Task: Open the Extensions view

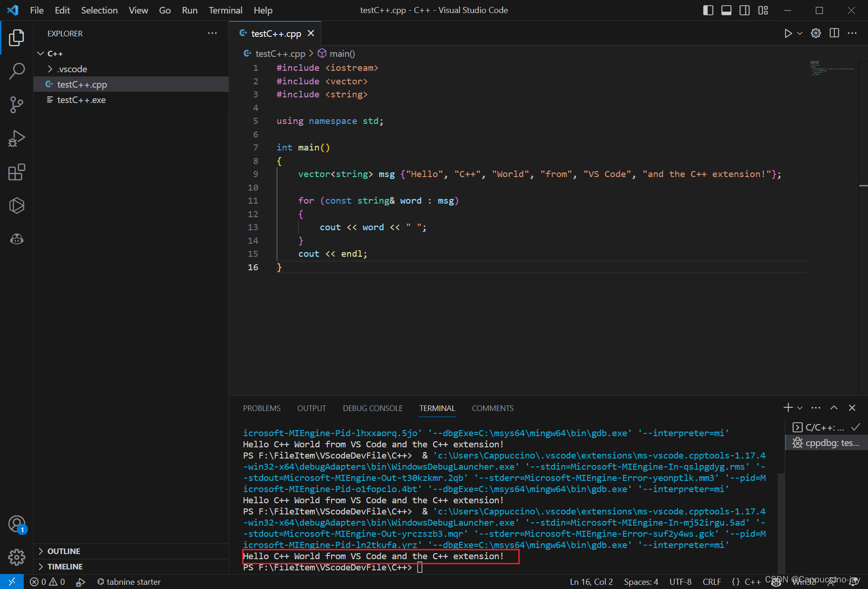Action: pyautogui.click(x=16, y=172)
